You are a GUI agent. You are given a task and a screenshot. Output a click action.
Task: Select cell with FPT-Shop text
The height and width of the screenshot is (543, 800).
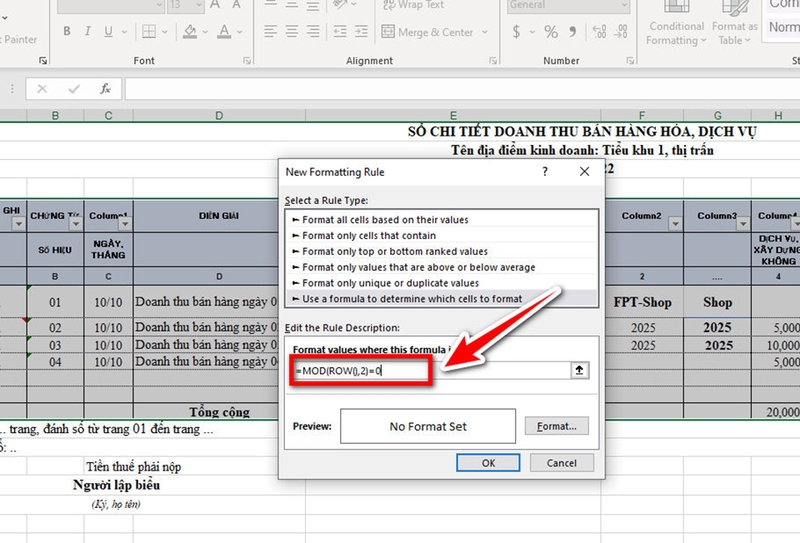click(x=642, y=302)
